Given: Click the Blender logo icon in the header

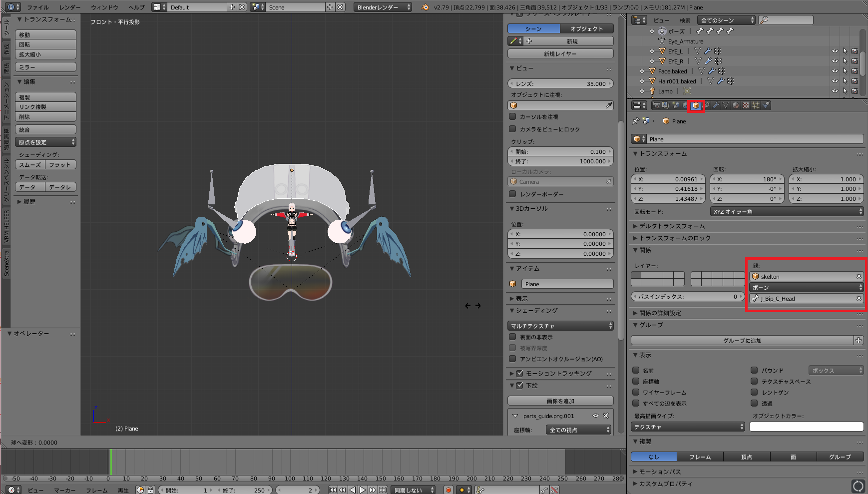Looking at the screenshot, I should (x=425, y=7).
